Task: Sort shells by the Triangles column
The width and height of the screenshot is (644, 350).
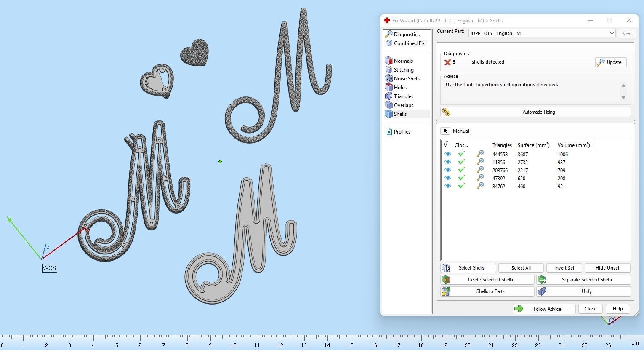Action: (502, 145)
